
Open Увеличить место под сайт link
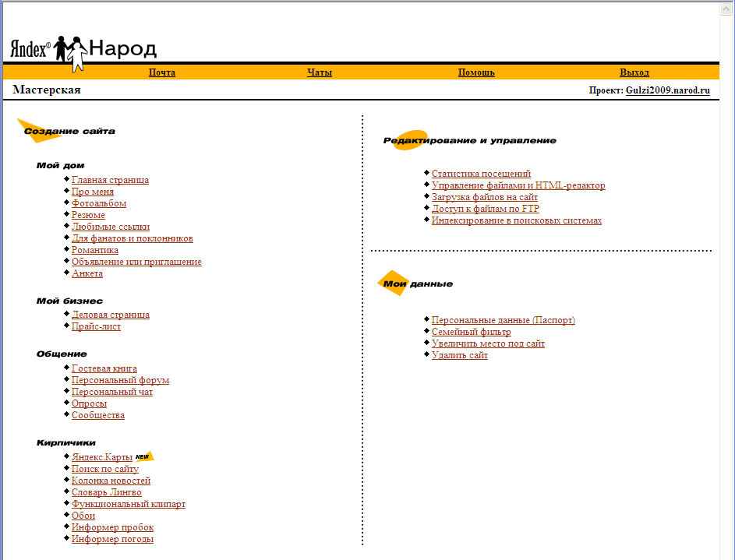click(x=488, y=343)
